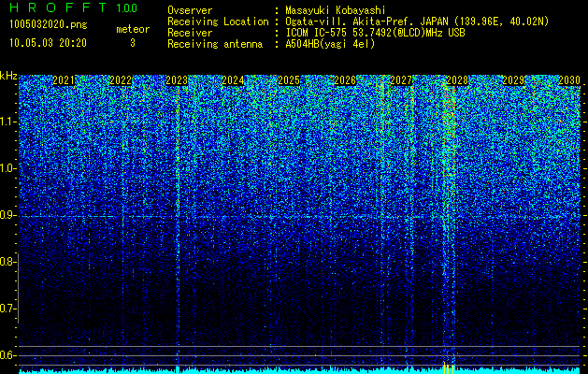Image resolution: width=588 pixels, height=374 pixels.
Task: Click the 2028 time marker
Action: click(x=457, y=80)
